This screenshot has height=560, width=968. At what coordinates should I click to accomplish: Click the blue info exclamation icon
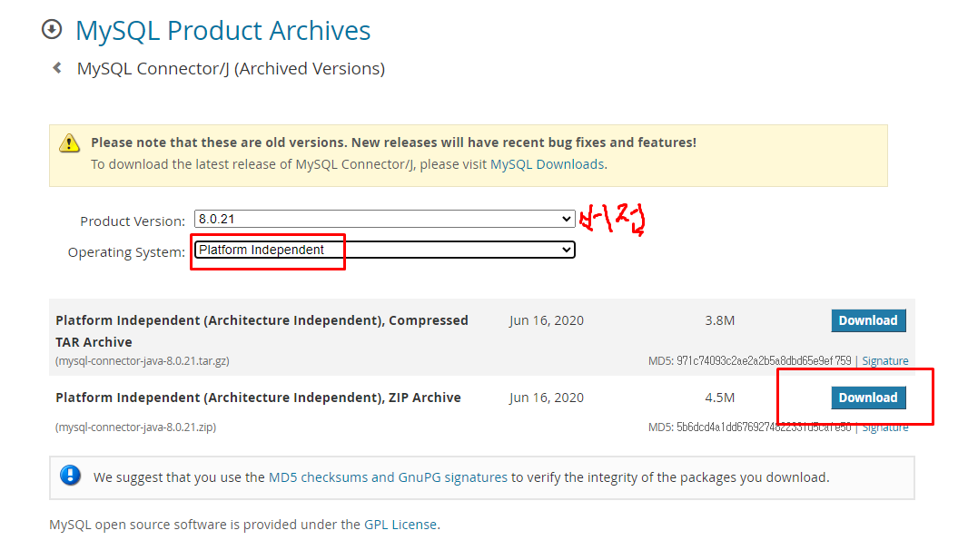point(71,476)
